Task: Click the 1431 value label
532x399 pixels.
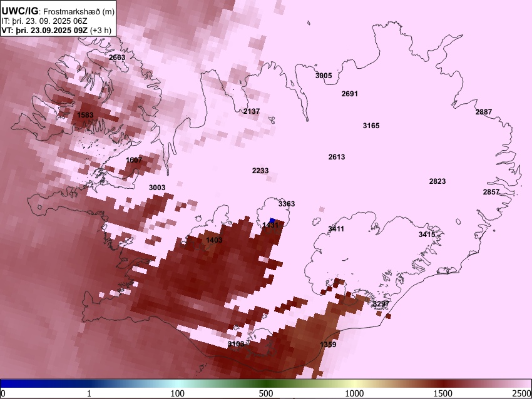Action: 270,225
